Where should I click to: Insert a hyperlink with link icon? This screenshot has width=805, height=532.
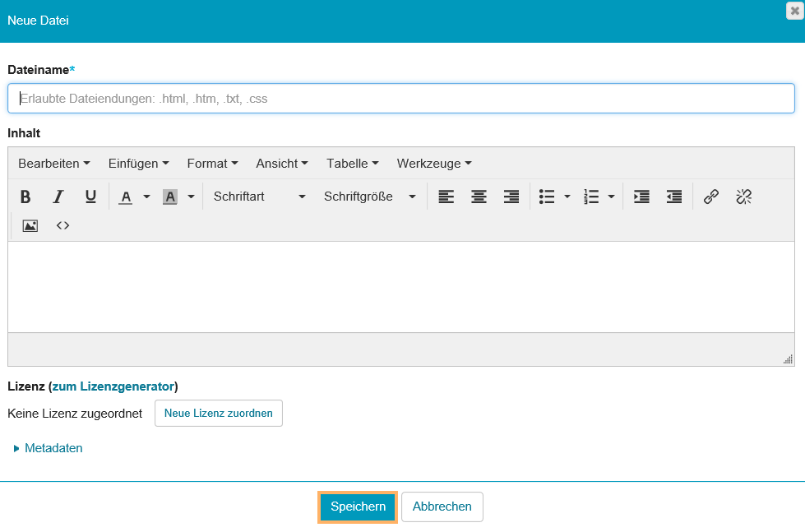click(711, 197)
